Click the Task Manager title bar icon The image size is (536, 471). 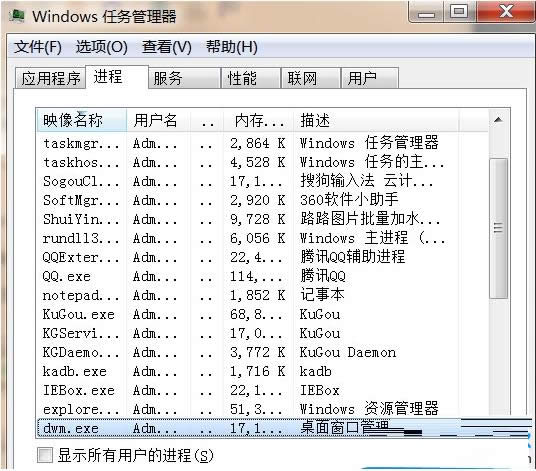tap(17, 16)
